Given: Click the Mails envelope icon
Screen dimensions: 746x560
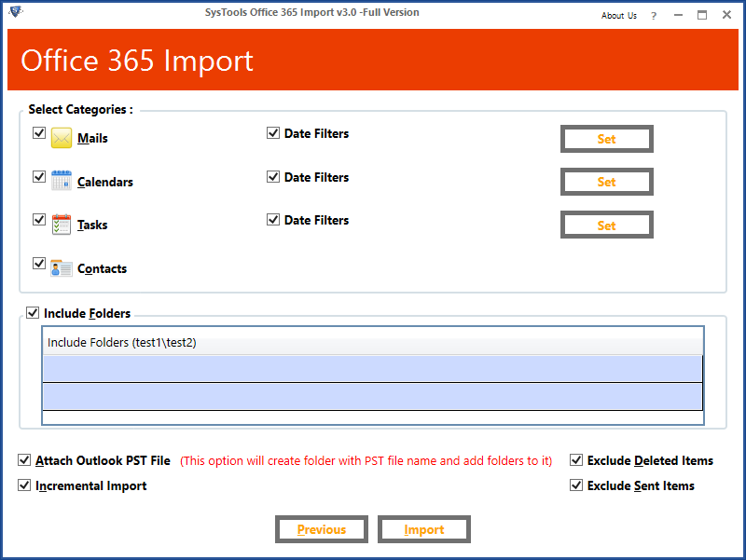Looking at the screenshot, I should (x=61, y=137).
